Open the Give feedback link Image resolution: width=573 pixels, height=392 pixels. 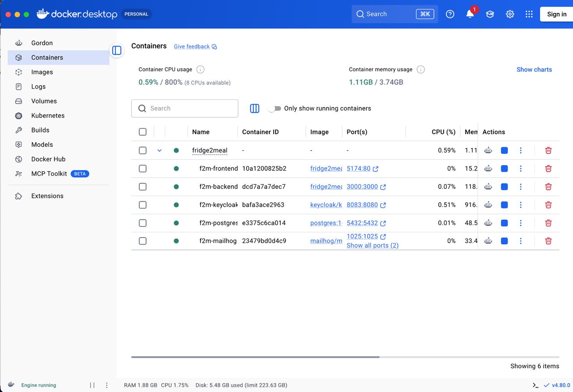point(195,47)
